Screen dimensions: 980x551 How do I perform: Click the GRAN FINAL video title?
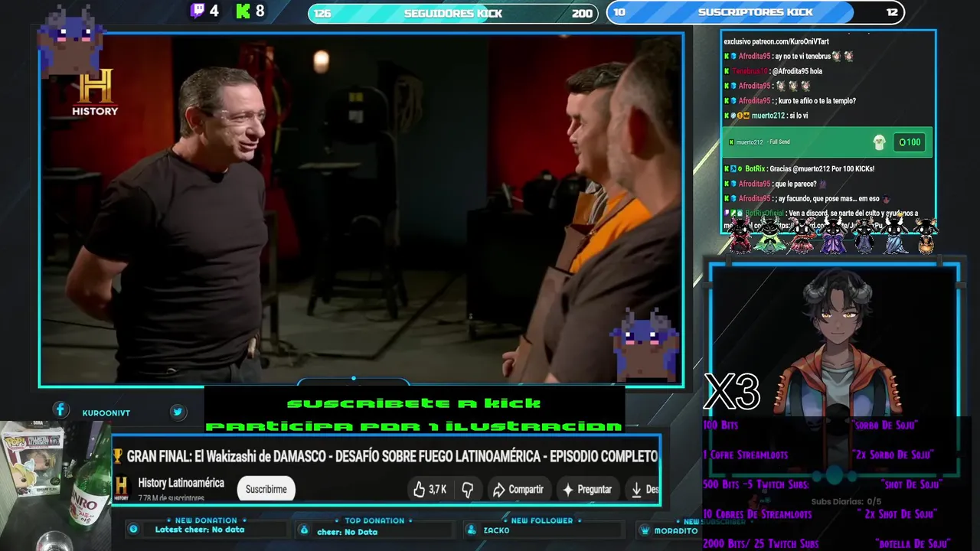point(392,456)
